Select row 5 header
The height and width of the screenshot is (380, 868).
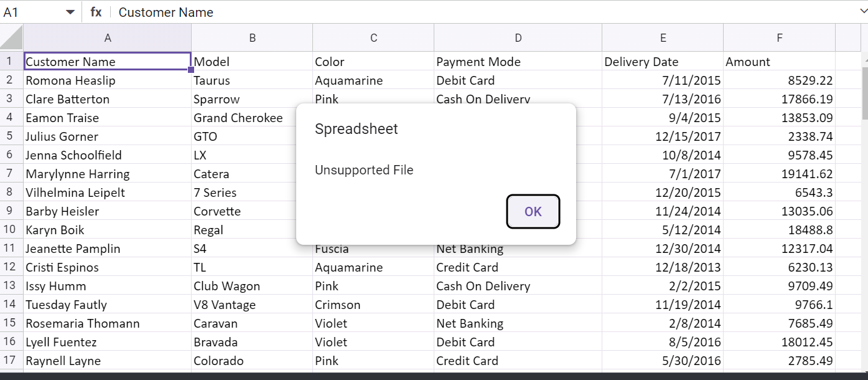pos(9,136)
